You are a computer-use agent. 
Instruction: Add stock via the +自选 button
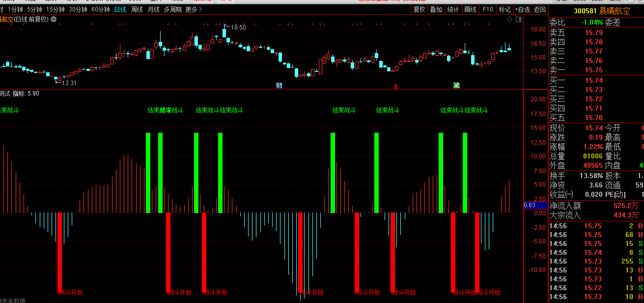pos(522,9)
